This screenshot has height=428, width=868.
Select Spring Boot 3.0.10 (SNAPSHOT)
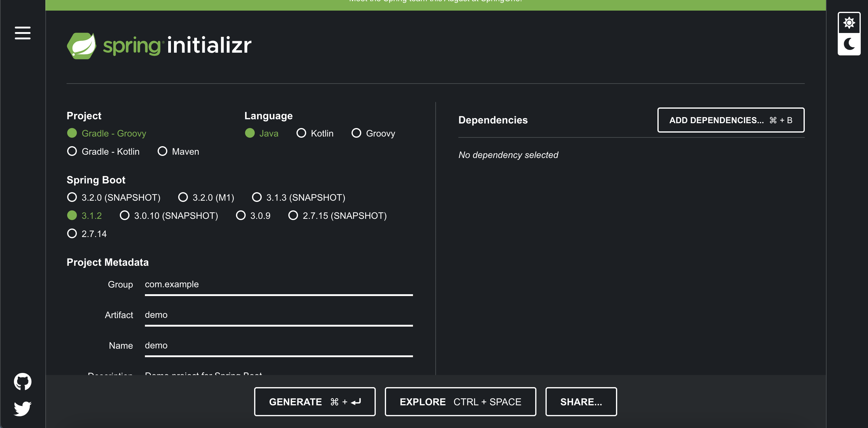(169, 215)
